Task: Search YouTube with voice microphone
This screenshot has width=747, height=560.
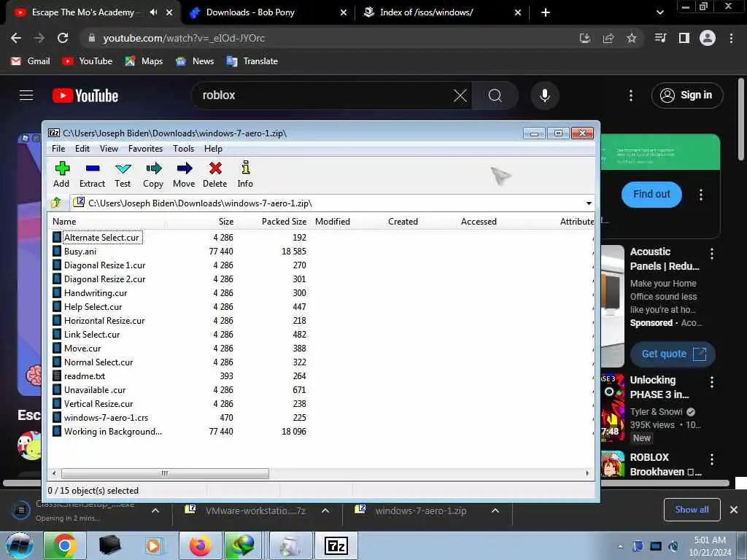Action: click(x=544, y=96)
